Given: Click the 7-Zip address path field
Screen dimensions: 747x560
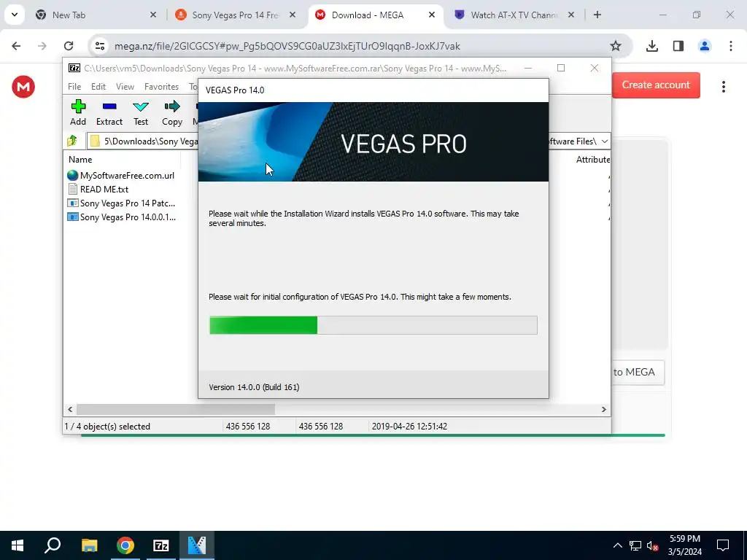Looking at the screenshot, I should (143, 141).
